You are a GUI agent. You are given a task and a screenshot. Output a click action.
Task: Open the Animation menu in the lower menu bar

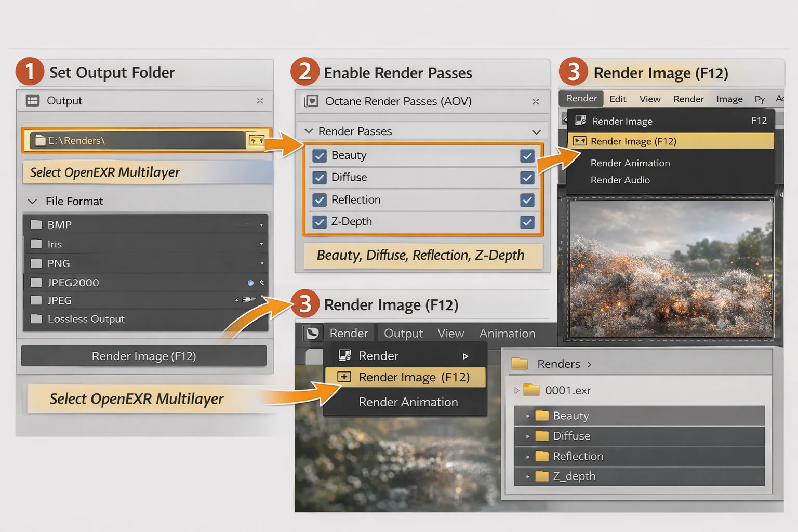[x=507, y=334]
